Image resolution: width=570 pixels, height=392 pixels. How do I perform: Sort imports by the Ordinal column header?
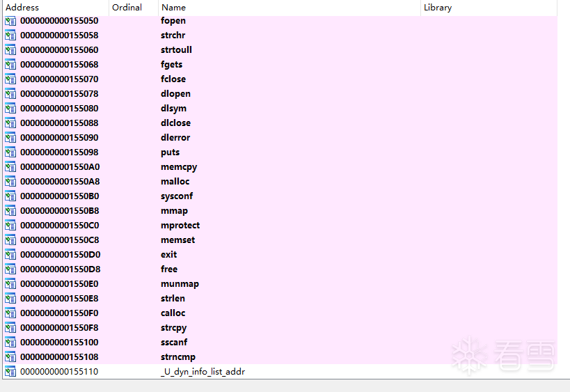[x=134, y=8]
